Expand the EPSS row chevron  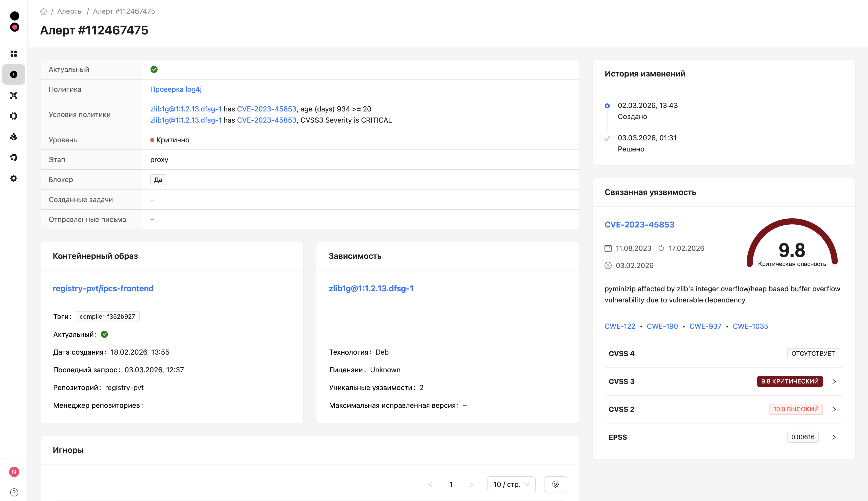coord(834,437)
